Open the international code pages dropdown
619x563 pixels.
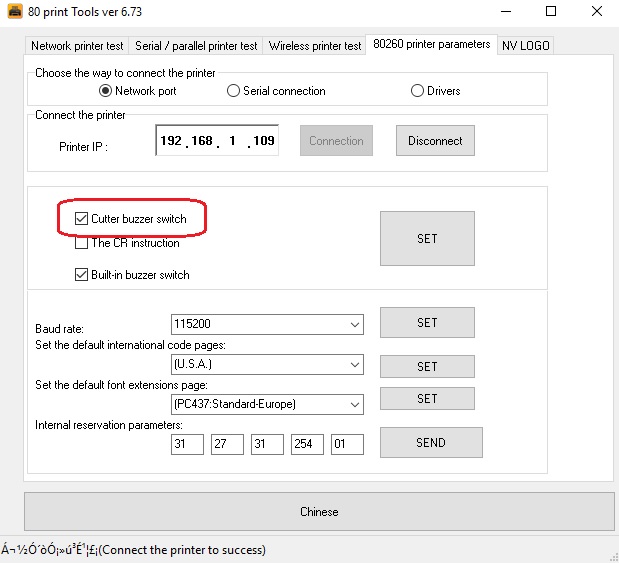pos(354,365)
